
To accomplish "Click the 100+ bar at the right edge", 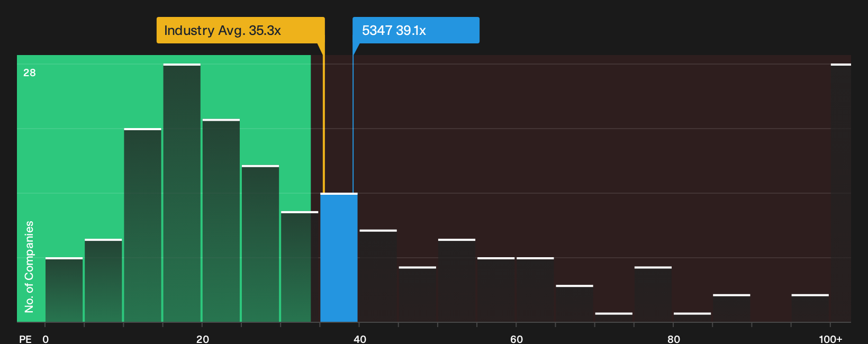I will (x=840, y=193).
